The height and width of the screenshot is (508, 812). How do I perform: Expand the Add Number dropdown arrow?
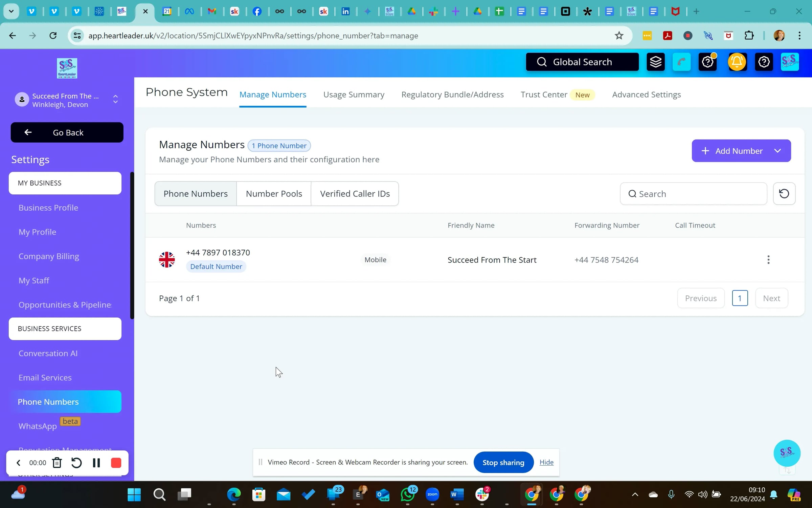pyautogui.click(x=777, y=151)
